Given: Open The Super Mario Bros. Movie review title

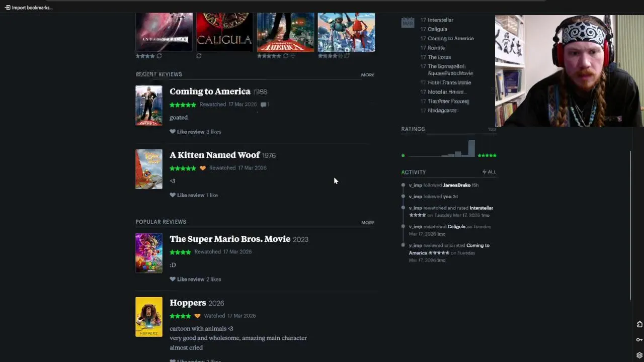Looking at the screenshot, I should tap(230, 239).
